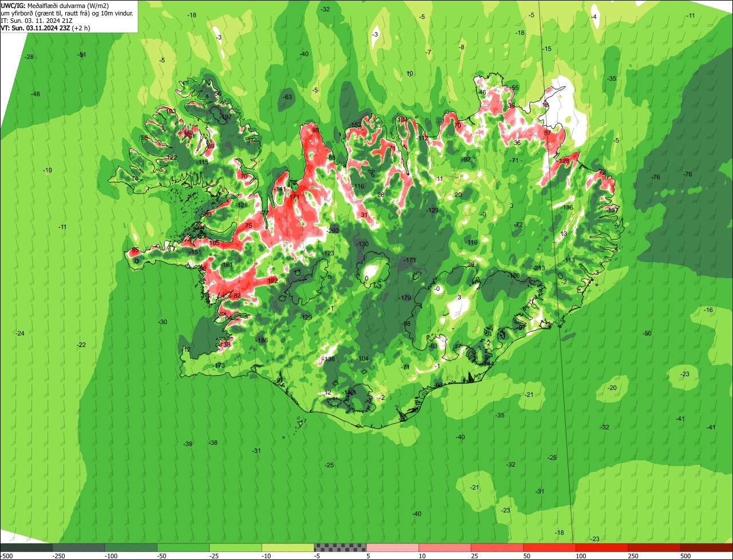Click the title line 'UWC/IG: Meðalflæði dulvarma (W/m2)'
The width and height of the screenshot is (733, 560).
55,5
